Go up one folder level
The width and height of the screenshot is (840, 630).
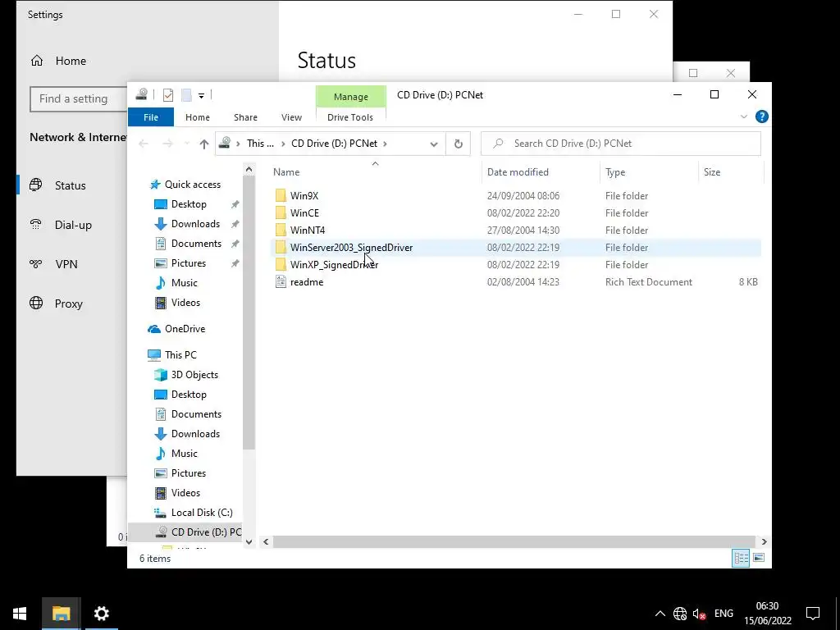pos(203,144)
